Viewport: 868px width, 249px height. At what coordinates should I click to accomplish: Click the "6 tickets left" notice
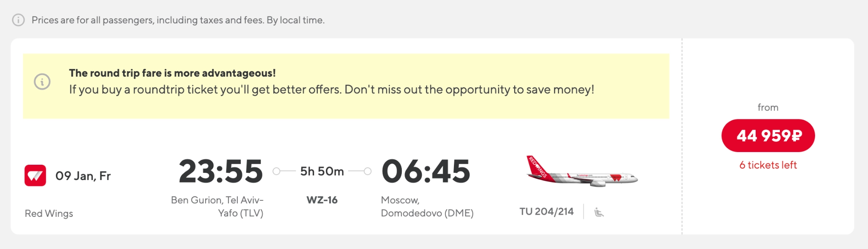click(x=768, y=165)
